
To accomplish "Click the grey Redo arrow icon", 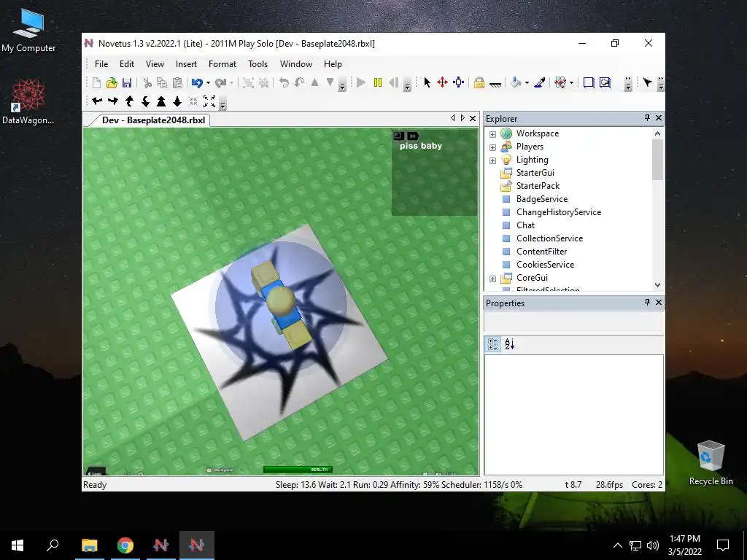I will click(220, 83).
